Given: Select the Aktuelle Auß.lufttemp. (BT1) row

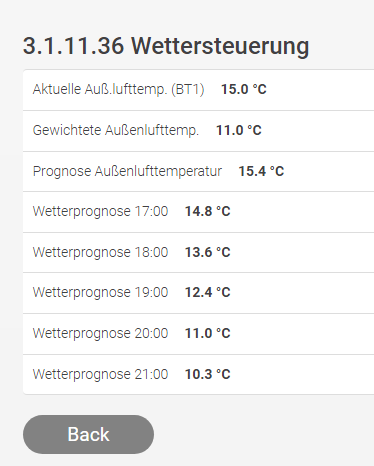Looking at the screenshot, I should (x=198, y=90).
